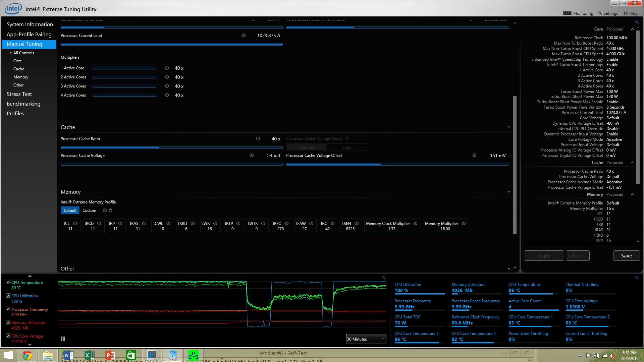Click the tRFC timing info icon
This screenshot has width=644, height=362.
pyautogui.click(x=286, y=224)
